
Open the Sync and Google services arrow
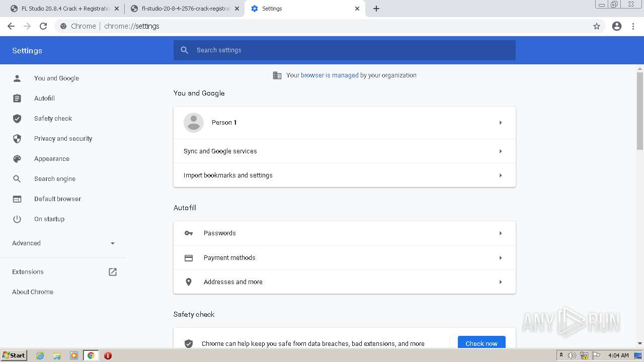coord(501,151)
